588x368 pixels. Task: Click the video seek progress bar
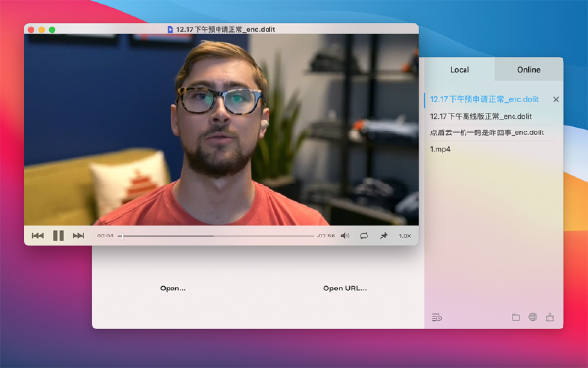(216, 236)
